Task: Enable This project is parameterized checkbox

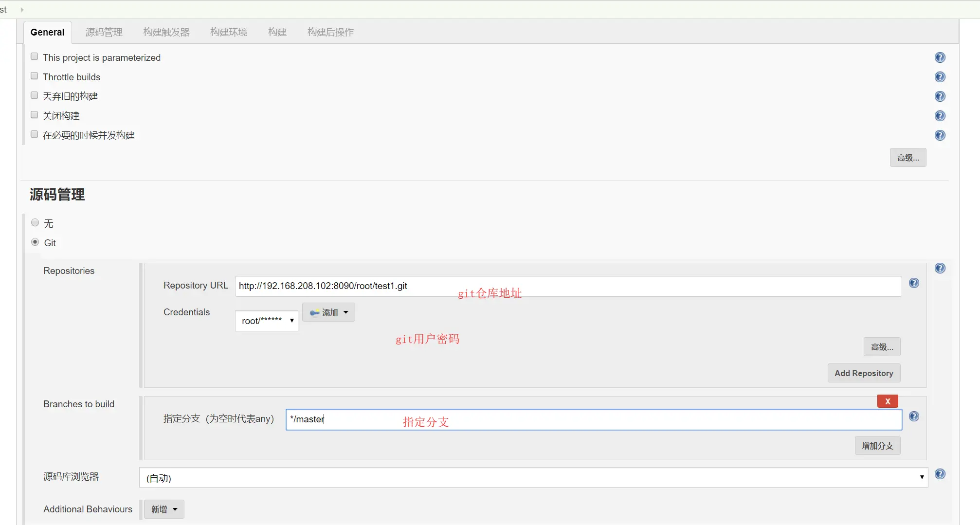Action: pos(35,56)
